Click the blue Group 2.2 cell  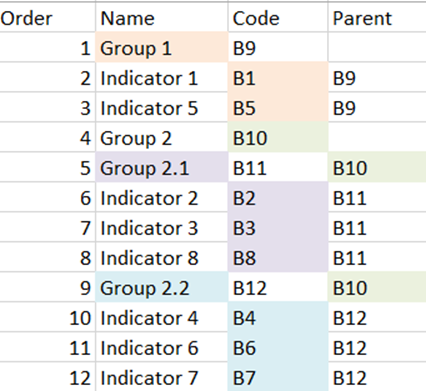162,287
